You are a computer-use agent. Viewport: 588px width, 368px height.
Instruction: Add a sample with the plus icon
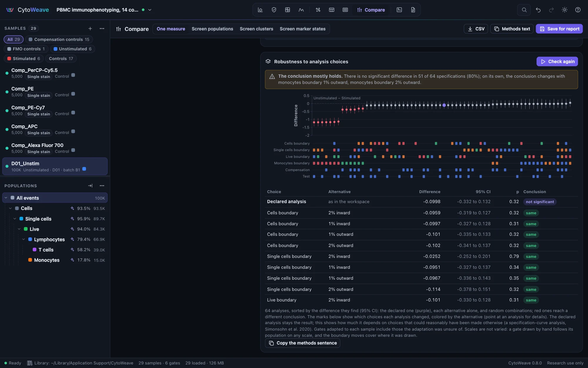[x=90, y=29]
